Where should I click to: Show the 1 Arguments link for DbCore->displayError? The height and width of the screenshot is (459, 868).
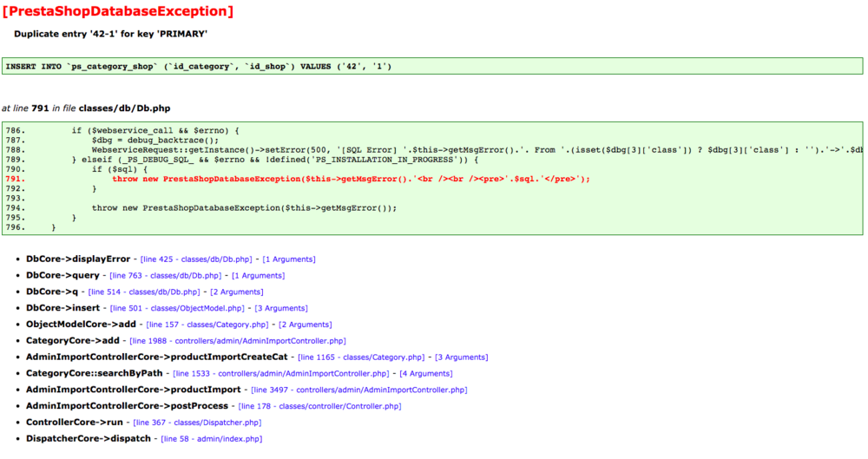[x=289, y=259]
